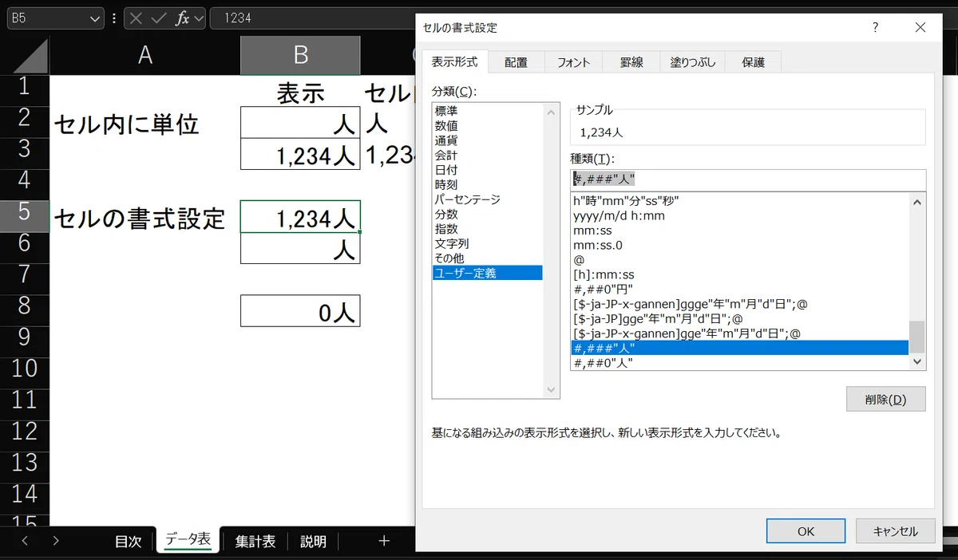
Task: Click the previous sheet navigation arrow
Action: click(x=25, y=541)
